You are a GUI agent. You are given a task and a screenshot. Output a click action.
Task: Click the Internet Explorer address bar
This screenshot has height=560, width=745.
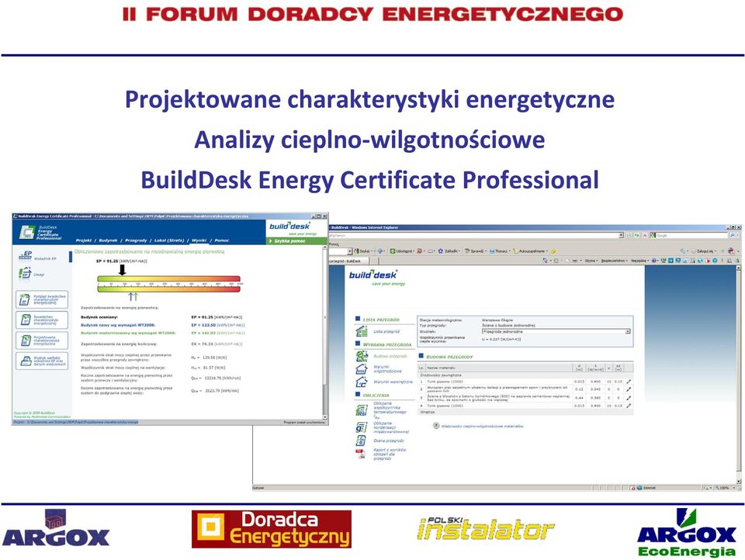coord(476,235)
